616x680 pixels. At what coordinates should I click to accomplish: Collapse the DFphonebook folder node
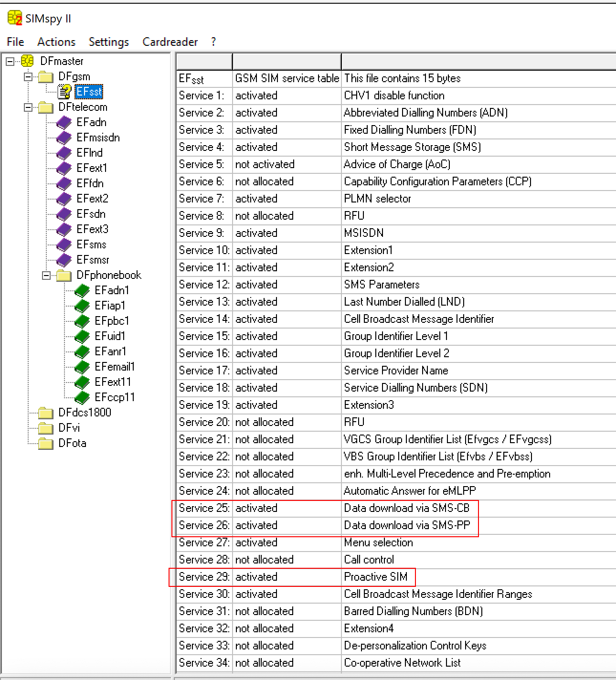(x=46, y=275)
